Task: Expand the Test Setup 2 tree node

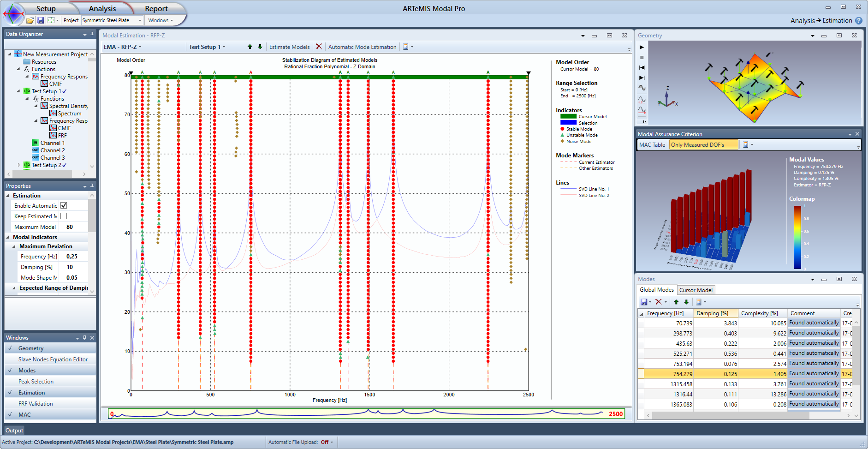Action: [x=18, y=165]
